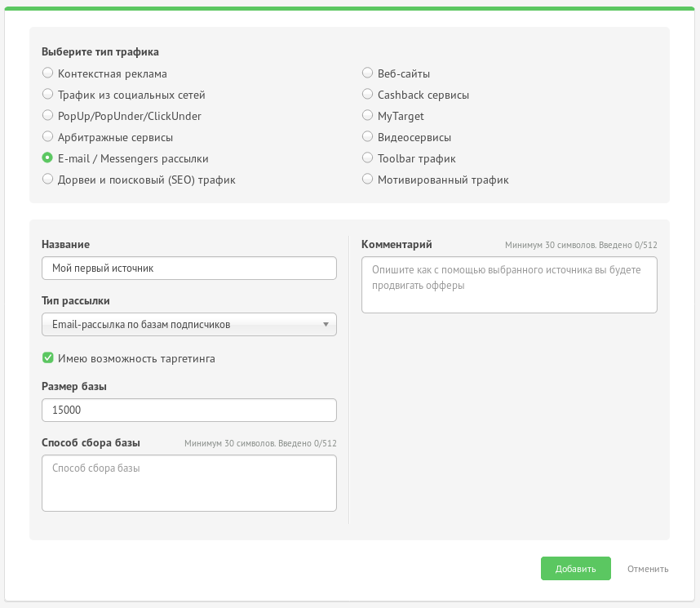Select the MyTarget radio button

[x=367, y=116]
